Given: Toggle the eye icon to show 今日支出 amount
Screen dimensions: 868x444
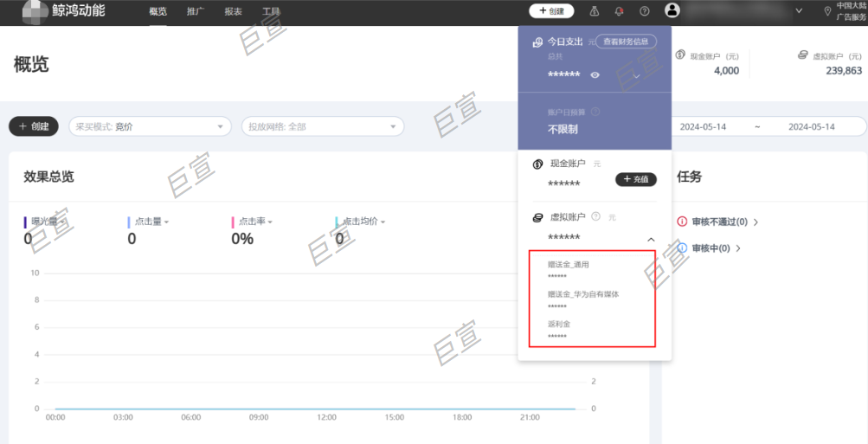Looking at the screenshot, I should coord(595,75).
